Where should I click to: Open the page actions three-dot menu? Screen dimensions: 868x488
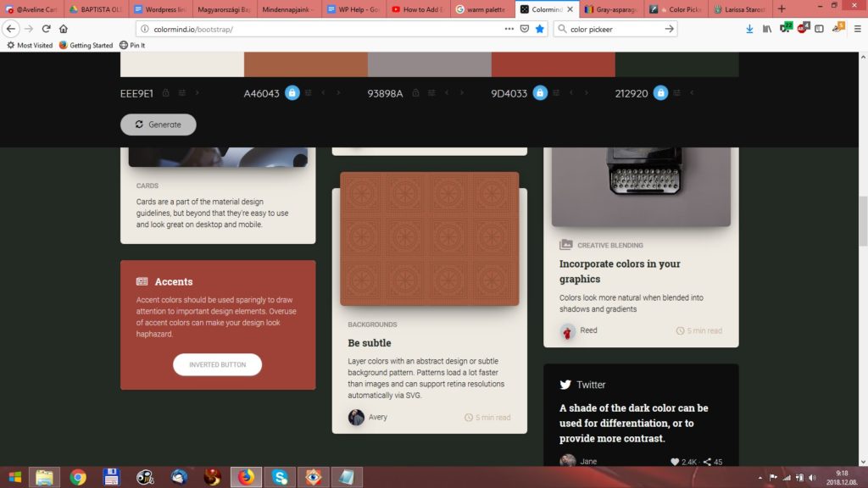click(509, 29)
